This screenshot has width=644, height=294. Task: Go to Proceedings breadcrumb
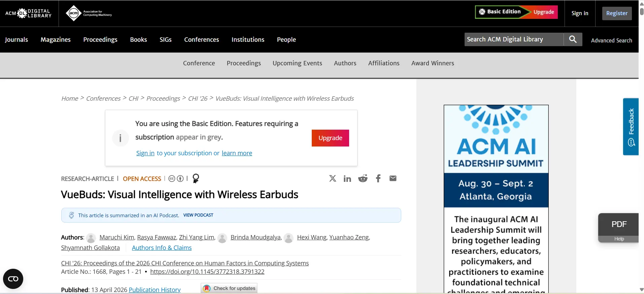click(163, 98)
